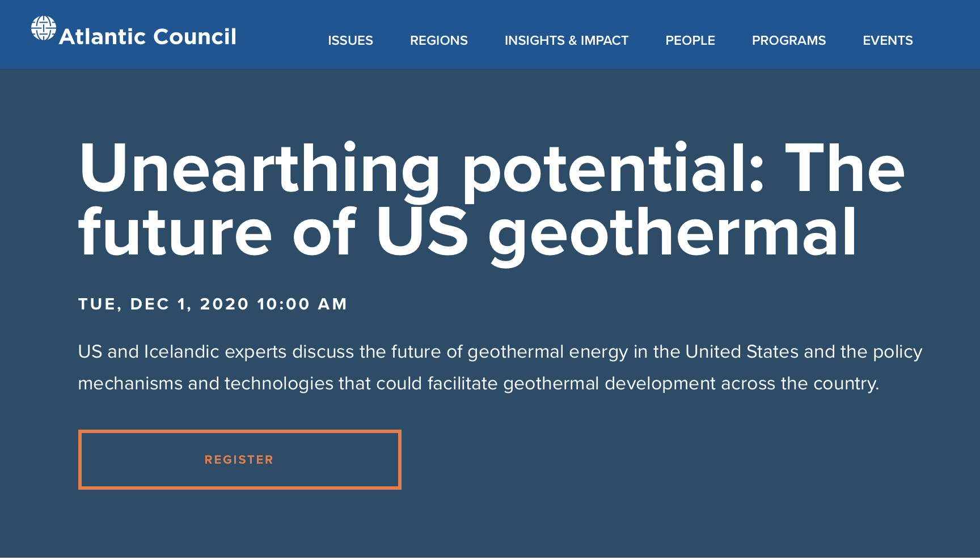The width and height of the screenshot is (980, 560).
Task: Click the orange REGISTER button
Action: tap(240, 460)
